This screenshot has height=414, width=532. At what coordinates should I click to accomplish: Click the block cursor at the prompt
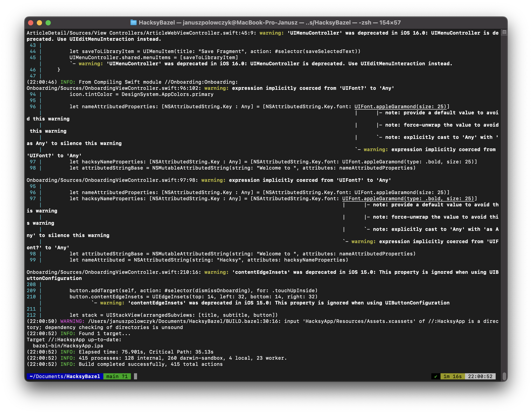pos(136,377)
